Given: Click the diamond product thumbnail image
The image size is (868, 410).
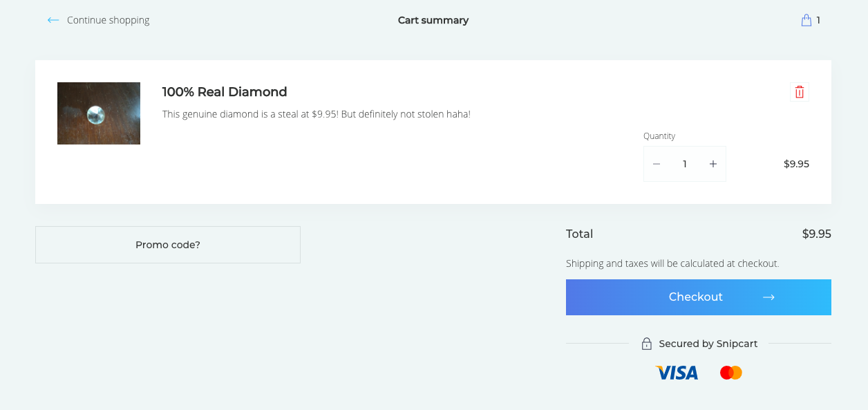Looking at the screenshot, I should point(98,113).
